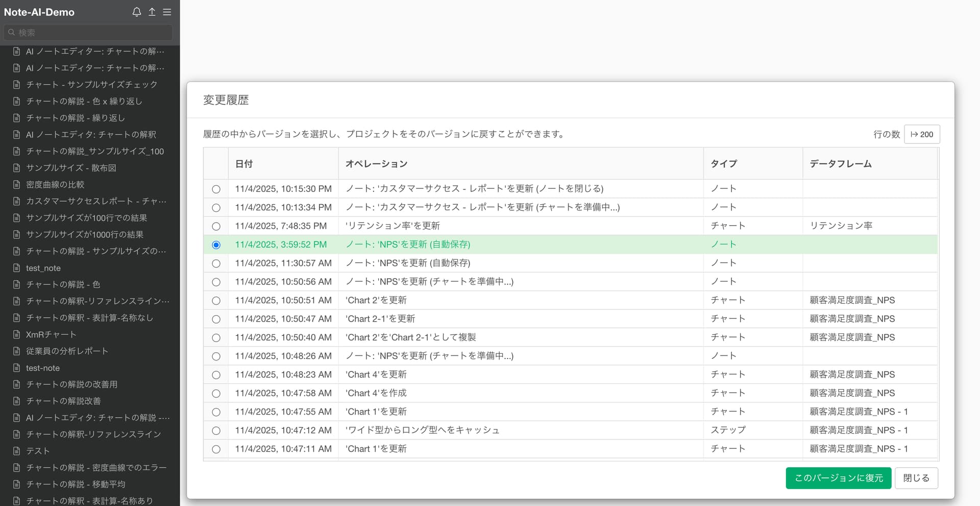
Task: Click the 検索 search input field
Action: pos(92,32)
